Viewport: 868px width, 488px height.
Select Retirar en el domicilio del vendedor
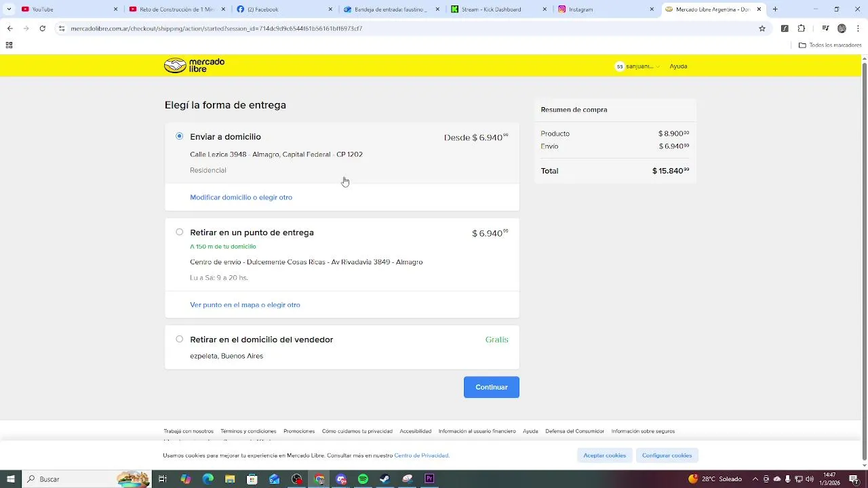[x=179, y=339]
